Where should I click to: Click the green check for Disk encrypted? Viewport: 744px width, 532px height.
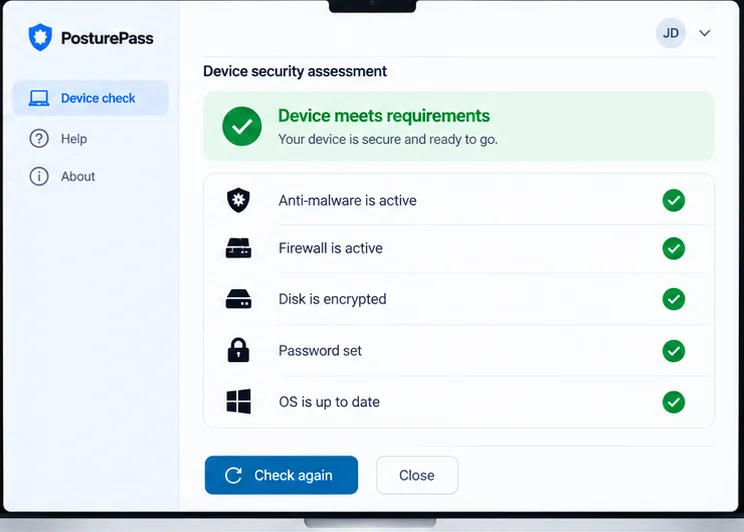pyautogui.click(x=674, y=299)
